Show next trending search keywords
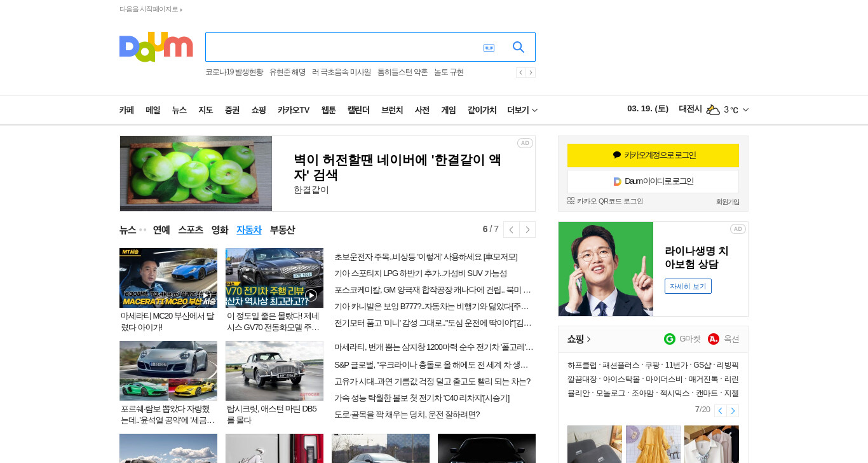 click(x=531, y=73)
